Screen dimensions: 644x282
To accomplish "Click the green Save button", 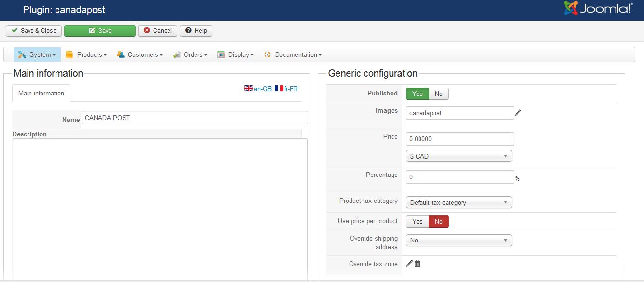I will click(100, 31).
